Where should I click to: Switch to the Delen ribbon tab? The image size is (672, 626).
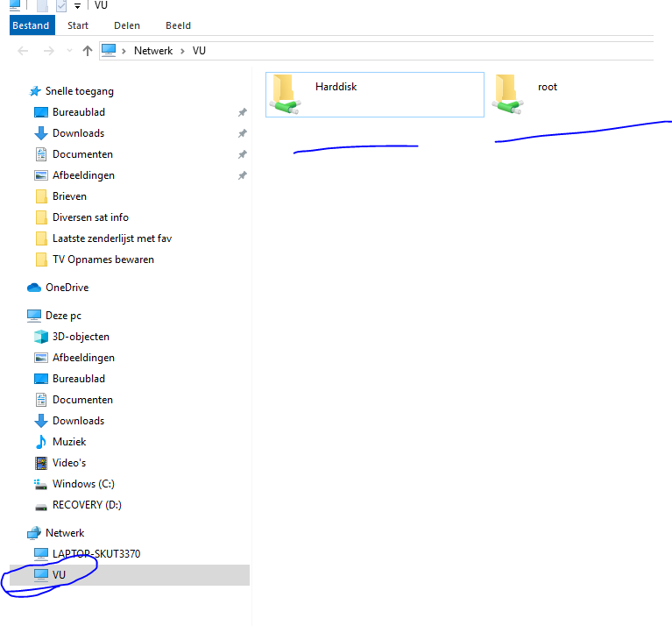click(127, 25)
